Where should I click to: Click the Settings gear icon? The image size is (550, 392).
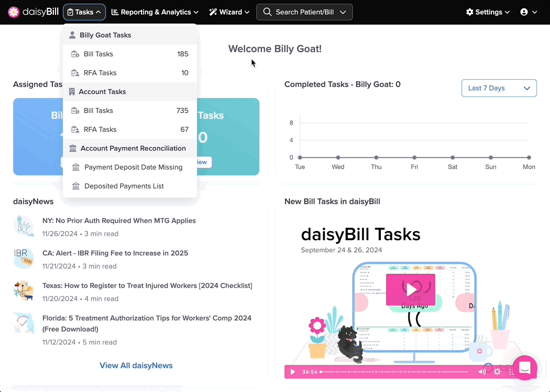(x=469, y=12)
